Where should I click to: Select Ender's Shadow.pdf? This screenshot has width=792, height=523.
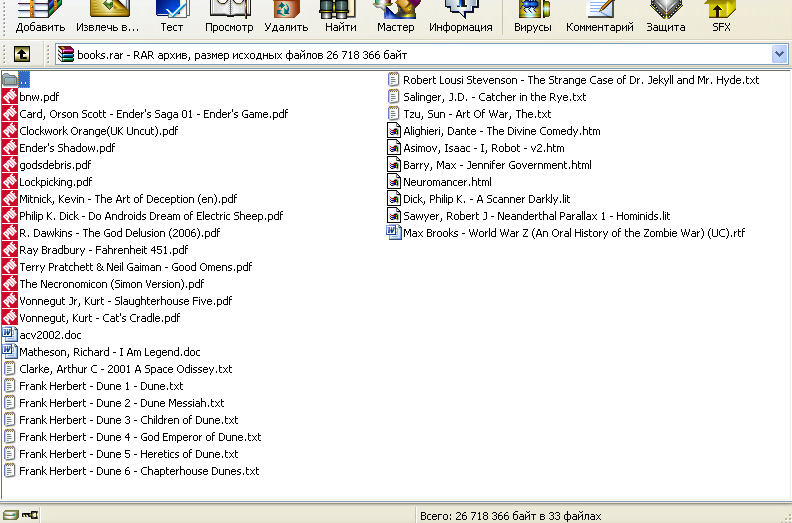tap(67, 148)
